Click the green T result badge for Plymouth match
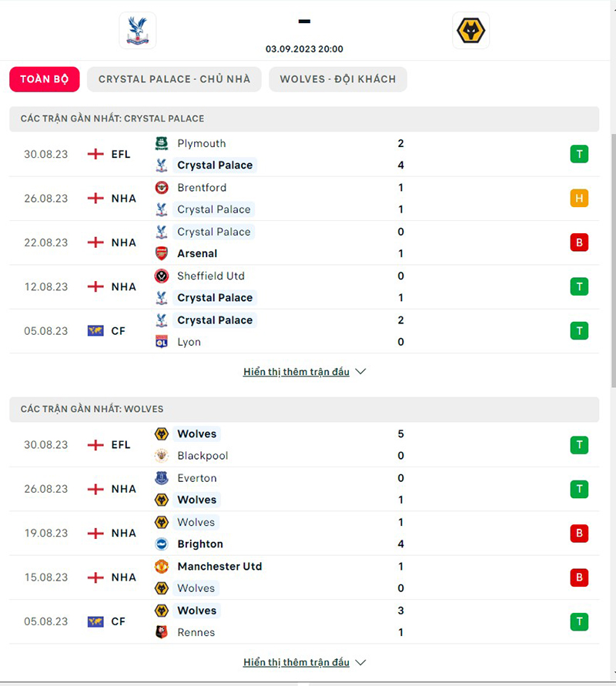Screen dimensions: 616x686 (x=579, y=154)
